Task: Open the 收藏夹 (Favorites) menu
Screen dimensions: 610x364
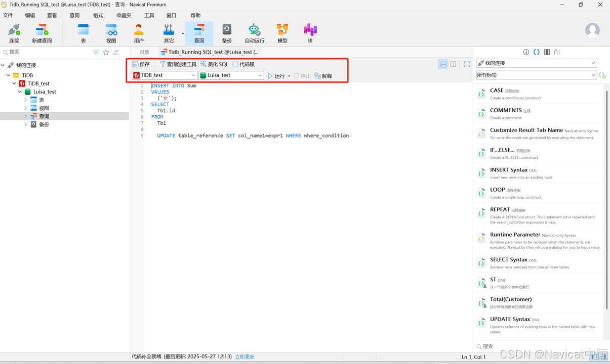Action: (x=124, y=16)
